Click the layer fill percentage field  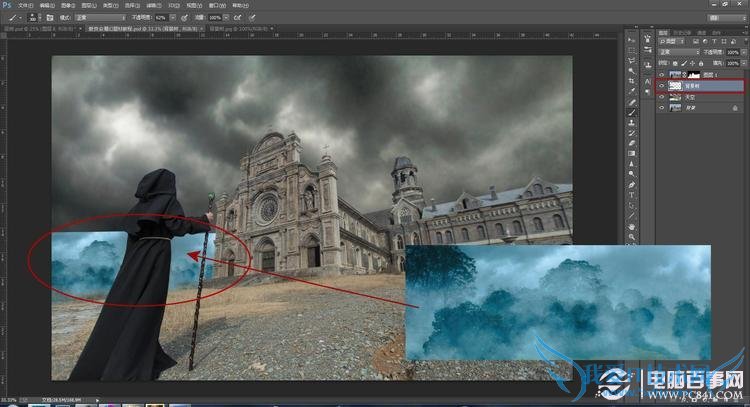click(x=731, y=63)
